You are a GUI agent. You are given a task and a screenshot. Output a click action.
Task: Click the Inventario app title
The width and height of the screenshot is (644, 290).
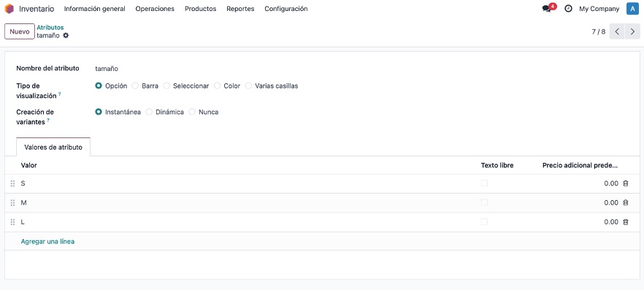(x=37, y=9)
